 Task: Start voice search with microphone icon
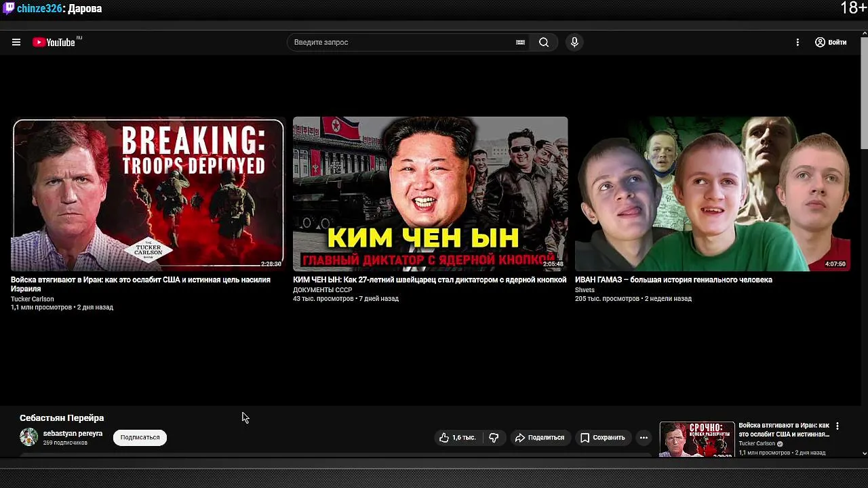(574, 42)
